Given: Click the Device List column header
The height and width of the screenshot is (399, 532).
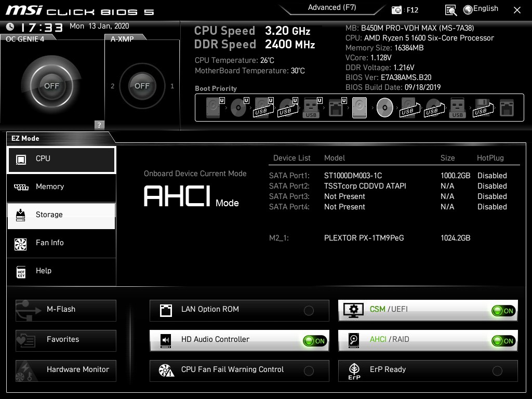Looking at the screenshot, I should pyautogui.click(x=292, y=158).
